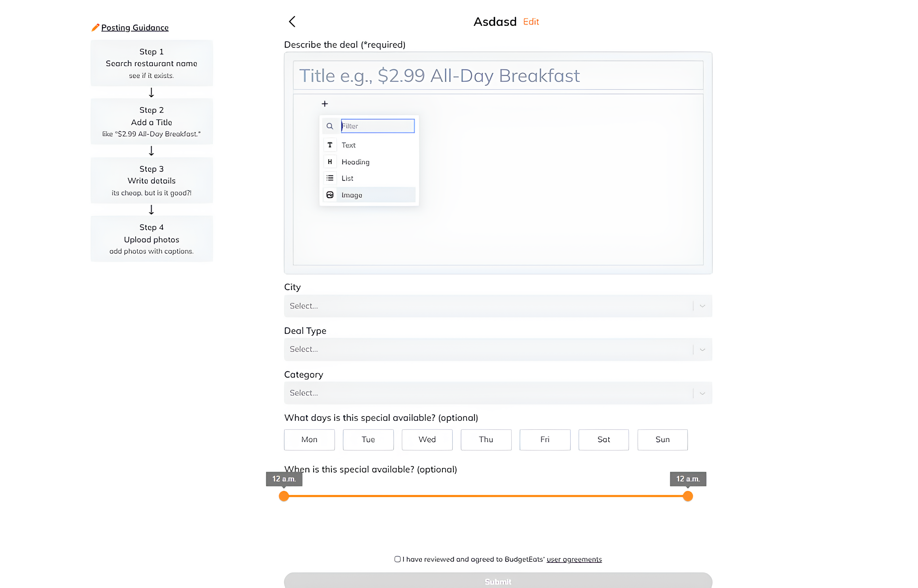Image resolution: width=918 pixels, height=588 pixels.
Task: Click Step 2 Add a Title card
Action: (152, 121)
